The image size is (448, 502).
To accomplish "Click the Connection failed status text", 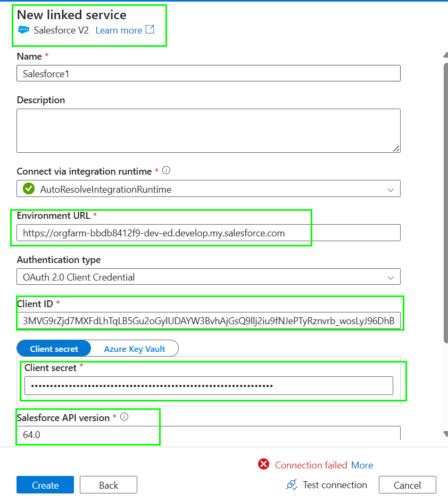I will pos(311,465).
